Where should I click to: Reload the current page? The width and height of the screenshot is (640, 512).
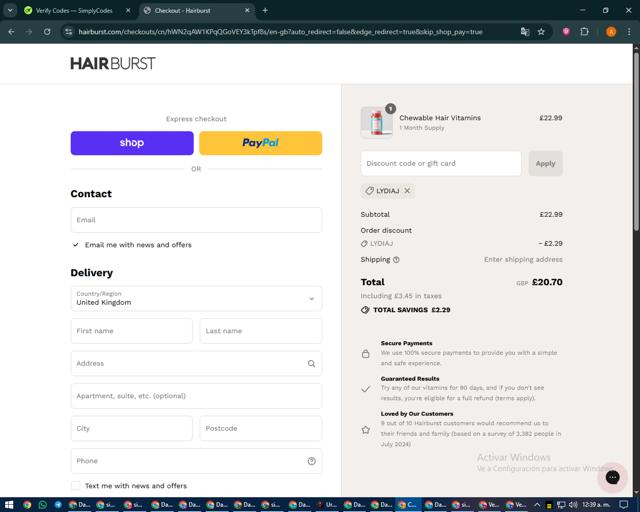47,32
